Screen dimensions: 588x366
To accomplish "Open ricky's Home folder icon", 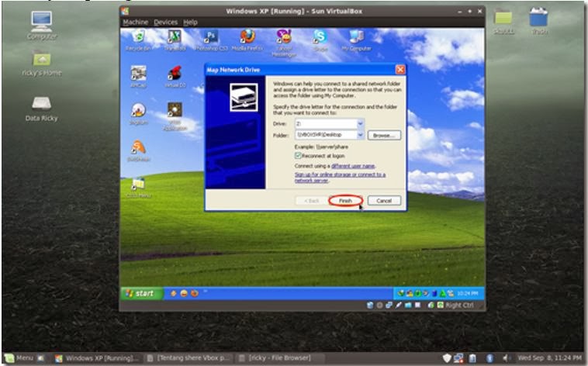I will (x=42, y=63).
